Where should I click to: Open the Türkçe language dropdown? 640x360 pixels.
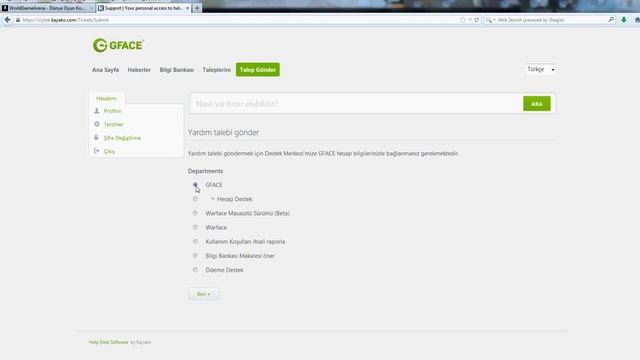[x=540, y=69]
